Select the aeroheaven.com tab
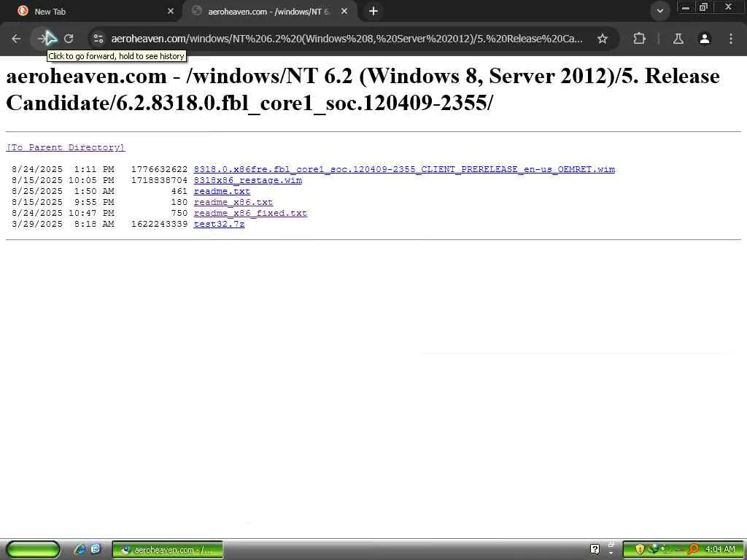Viewport: 747px width, 560px height. [269, 11]
